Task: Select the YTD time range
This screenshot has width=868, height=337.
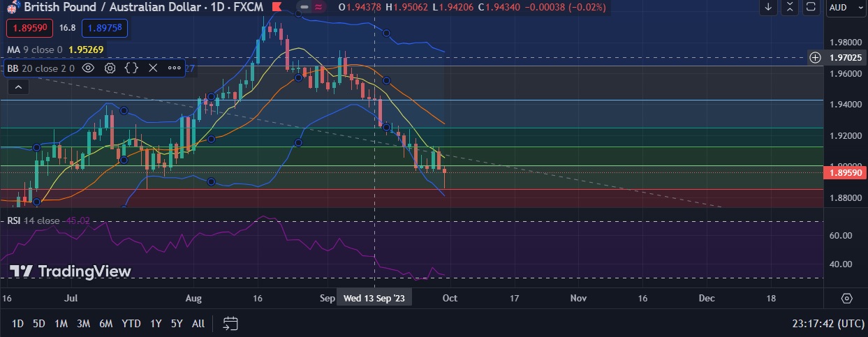Action: (x=131, y=324)
